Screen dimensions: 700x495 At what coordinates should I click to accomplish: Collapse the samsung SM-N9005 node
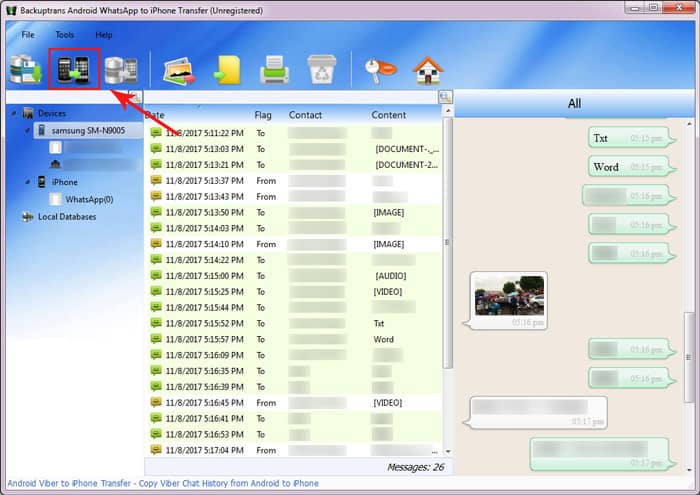(x=28, y=131)
